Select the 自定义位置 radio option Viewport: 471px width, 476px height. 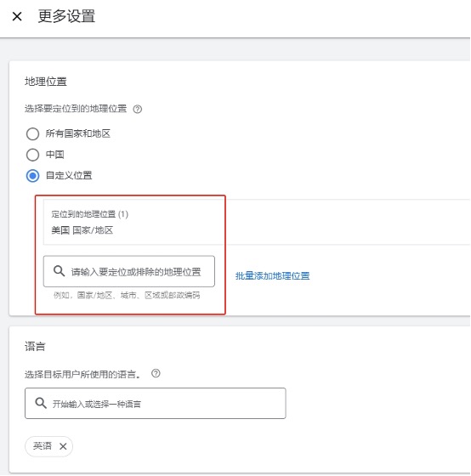(x=33, y=176)
